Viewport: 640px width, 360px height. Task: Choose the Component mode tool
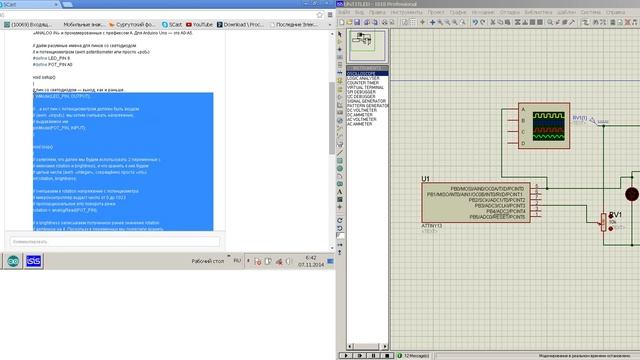340,42
